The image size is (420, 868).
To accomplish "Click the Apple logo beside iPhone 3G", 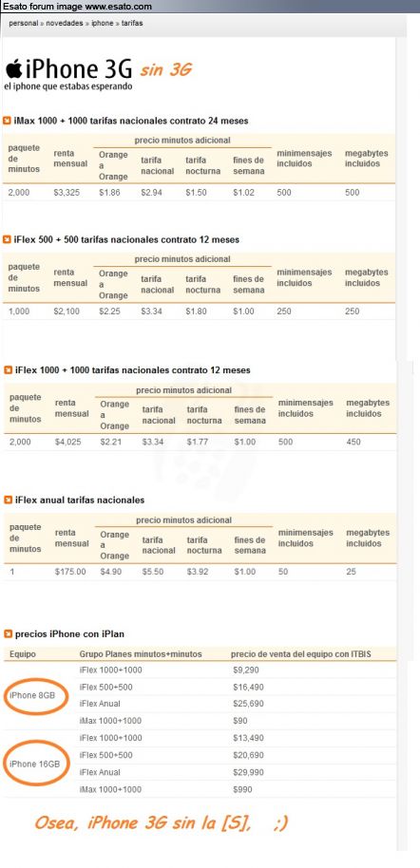I will click(13, 69).
